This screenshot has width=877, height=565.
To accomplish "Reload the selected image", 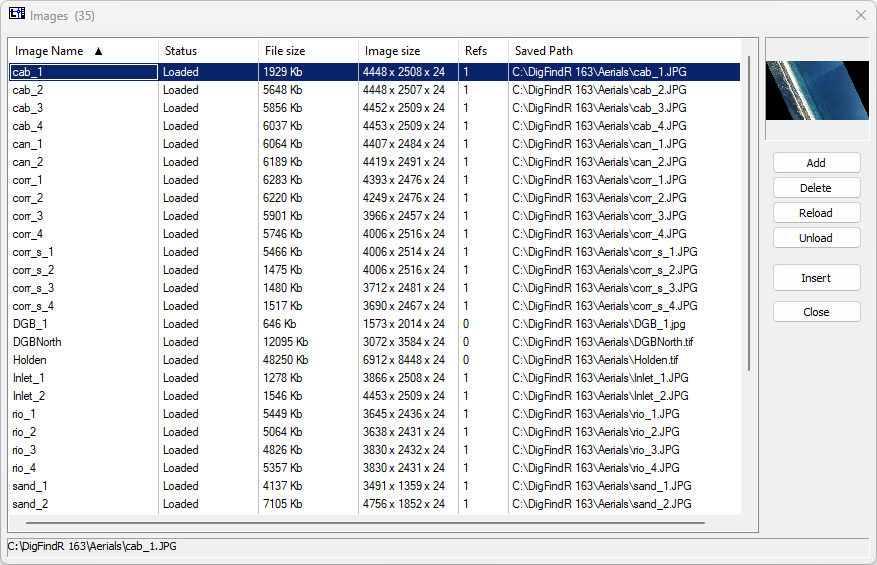I will click(x=817, y=213).
